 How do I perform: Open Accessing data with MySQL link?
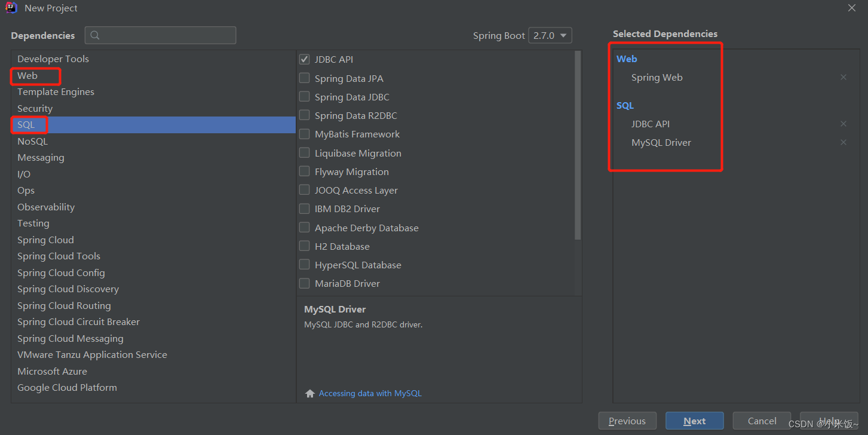click(x=370, y=393)
